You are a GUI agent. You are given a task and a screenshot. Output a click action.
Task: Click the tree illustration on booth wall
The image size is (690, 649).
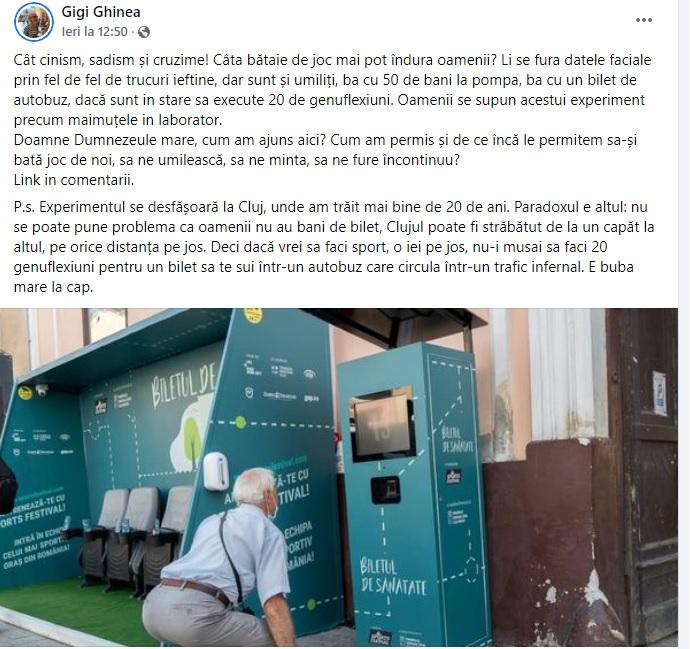(189, 440)
